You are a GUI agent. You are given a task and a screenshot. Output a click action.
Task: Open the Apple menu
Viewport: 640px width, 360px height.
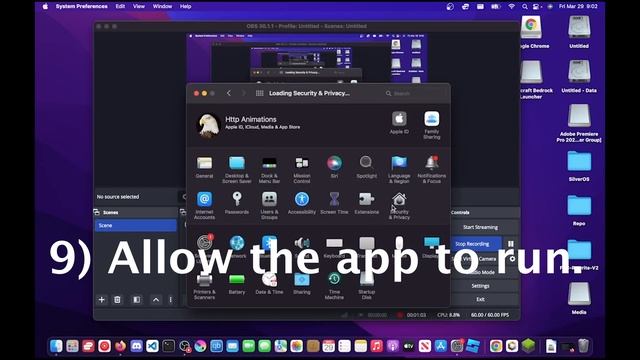coord(45,7)
